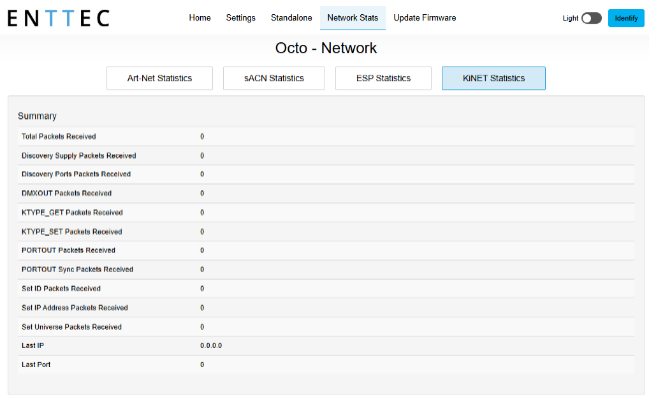Click the Last Port label
Image resolution: width=653 pixels, height=401 pixels.
click(x=36, y=365)
